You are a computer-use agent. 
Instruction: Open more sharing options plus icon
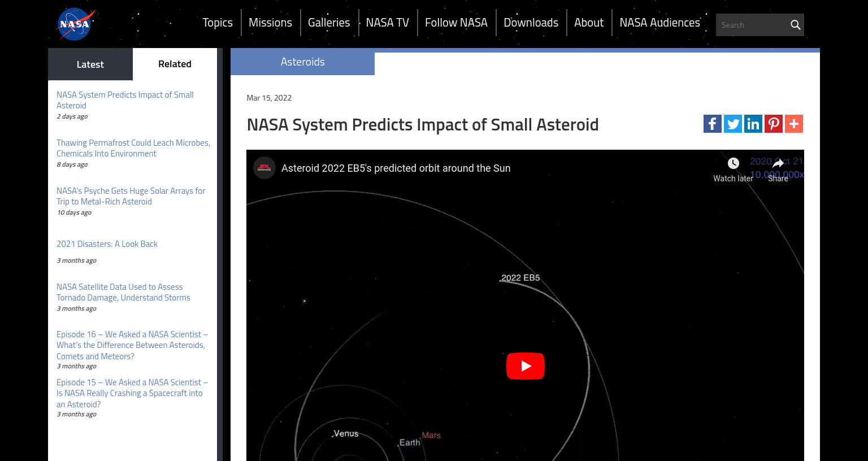(794, 124)
